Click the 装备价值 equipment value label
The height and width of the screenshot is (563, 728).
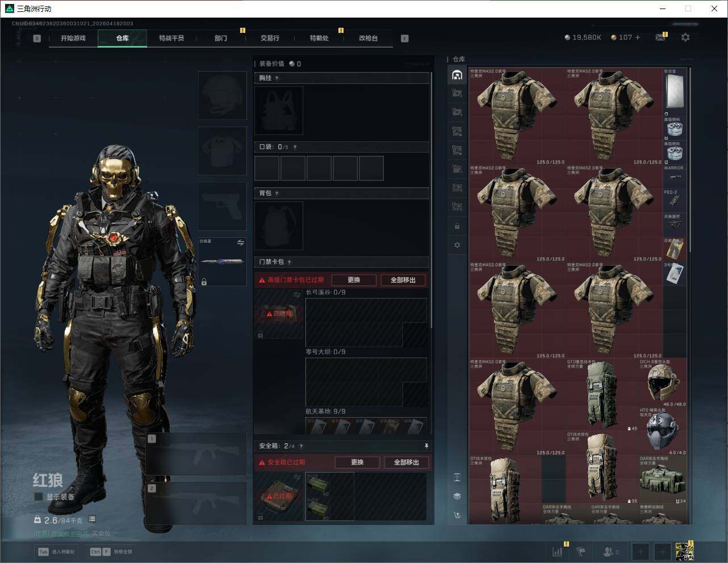pos(271,64)
